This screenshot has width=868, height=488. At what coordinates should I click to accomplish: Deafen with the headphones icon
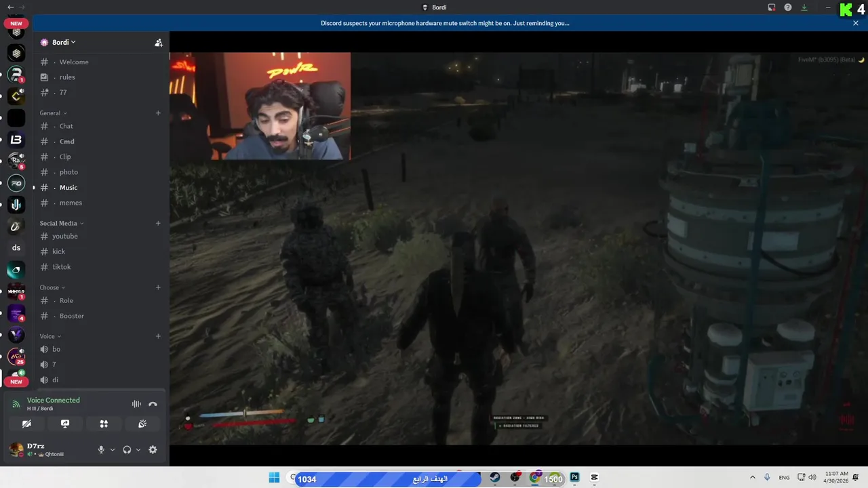tap(127, 449)
